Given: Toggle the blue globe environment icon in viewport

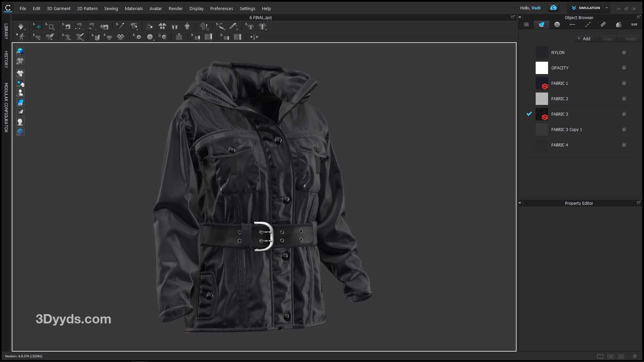Looking at the screenshot, I should point(20,132).
